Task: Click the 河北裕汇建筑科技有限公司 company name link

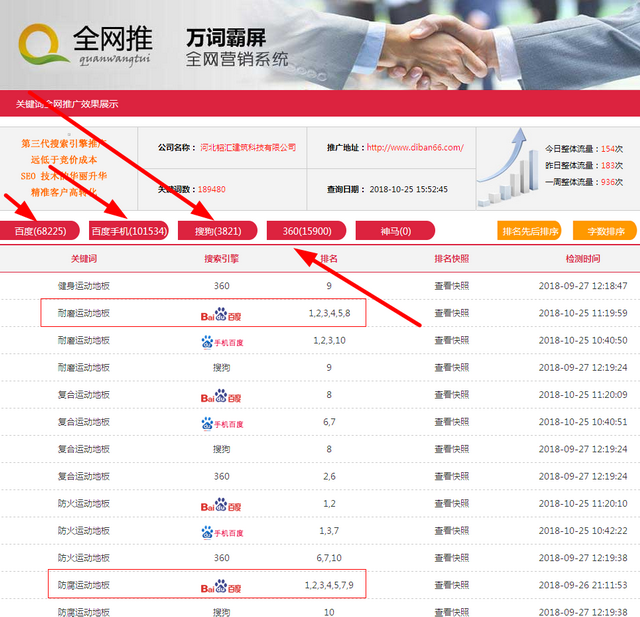Action: [x=248, y=147]
